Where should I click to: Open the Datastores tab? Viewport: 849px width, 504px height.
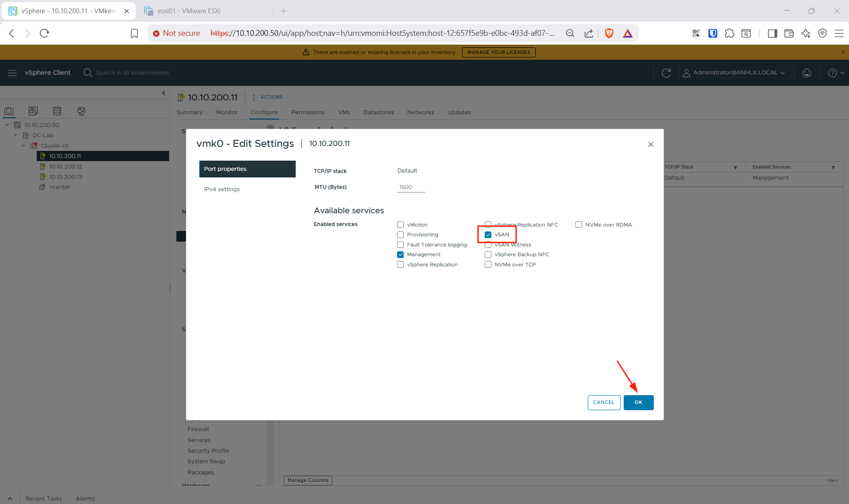pyautogui.click(x=378, y=112)
